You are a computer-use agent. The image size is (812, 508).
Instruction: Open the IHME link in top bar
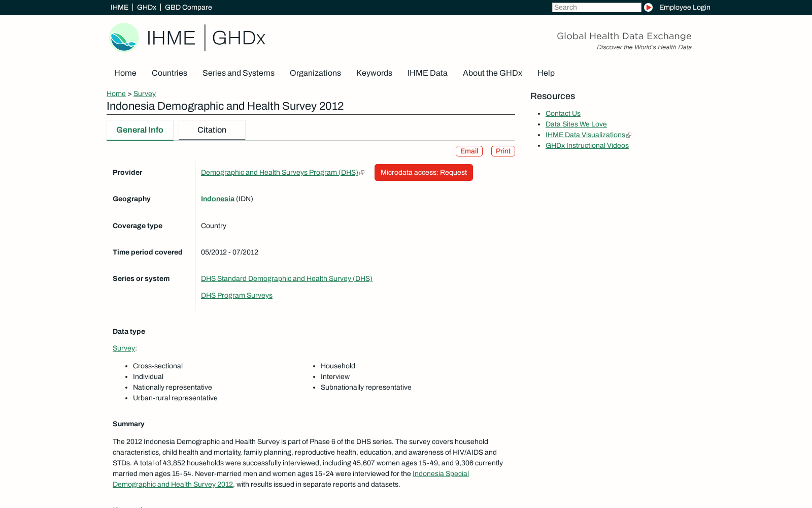(119, 7)
